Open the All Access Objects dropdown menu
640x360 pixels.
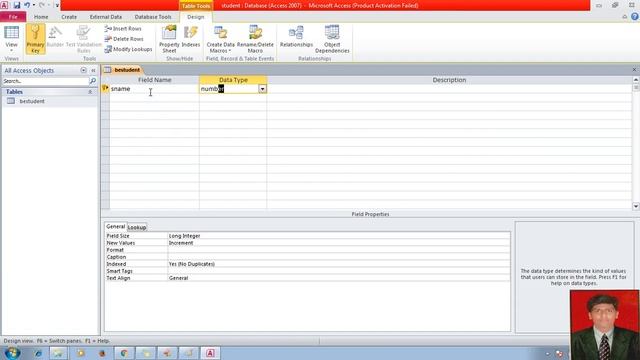[83, 70]
